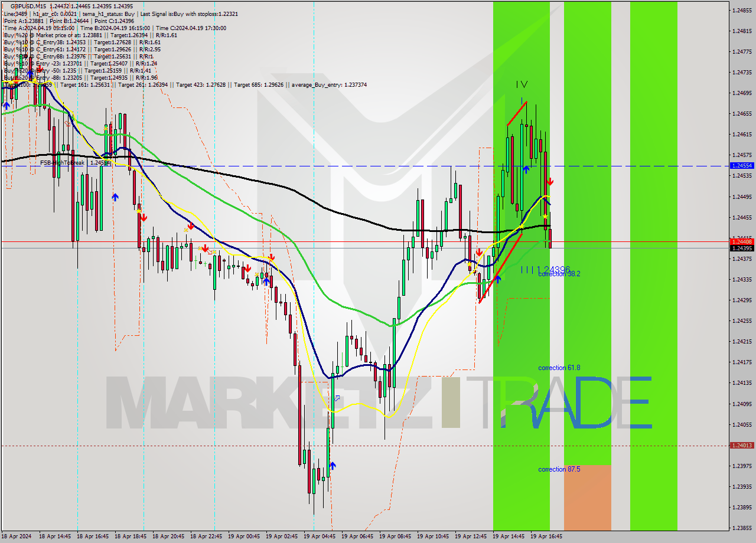Select the blue buy arrow near 19 Apr 13:45
Viewport: 756px width, 543px height.
498,278
